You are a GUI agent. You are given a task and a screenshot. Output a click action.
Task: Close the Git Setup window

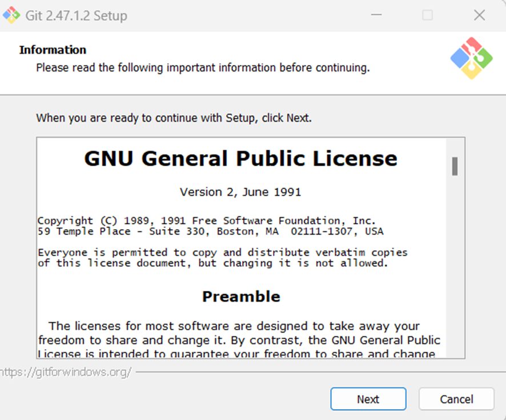[x=479, y=15]
